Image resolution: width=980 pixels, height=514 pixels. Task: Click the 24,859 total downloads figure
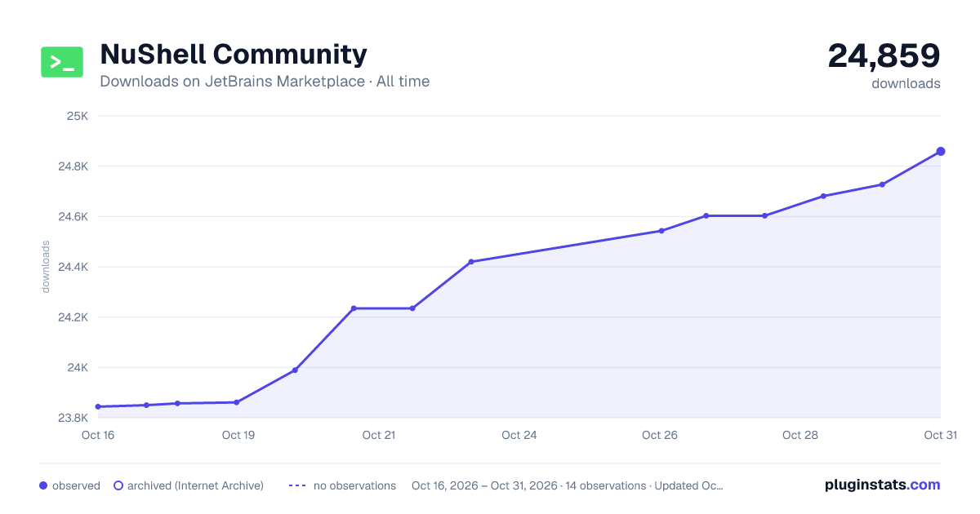coord(884,55)
